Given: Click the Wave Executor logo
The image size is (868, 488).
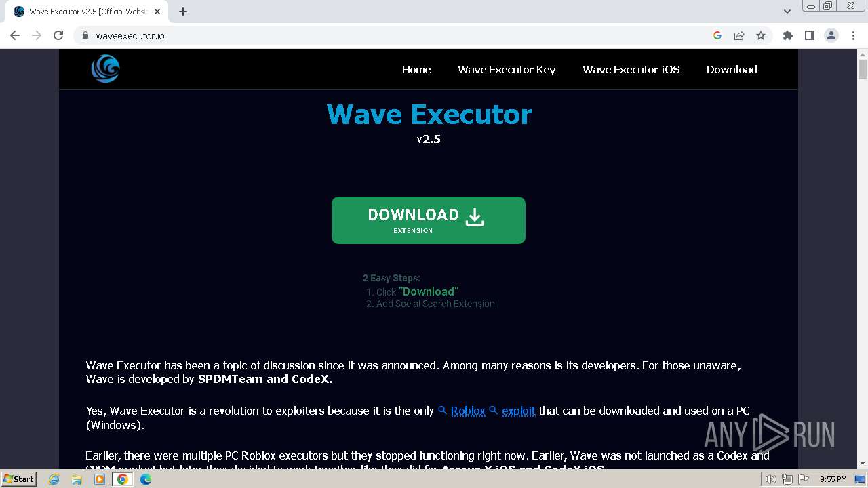Looking at the screenshot, I should 105,68.
